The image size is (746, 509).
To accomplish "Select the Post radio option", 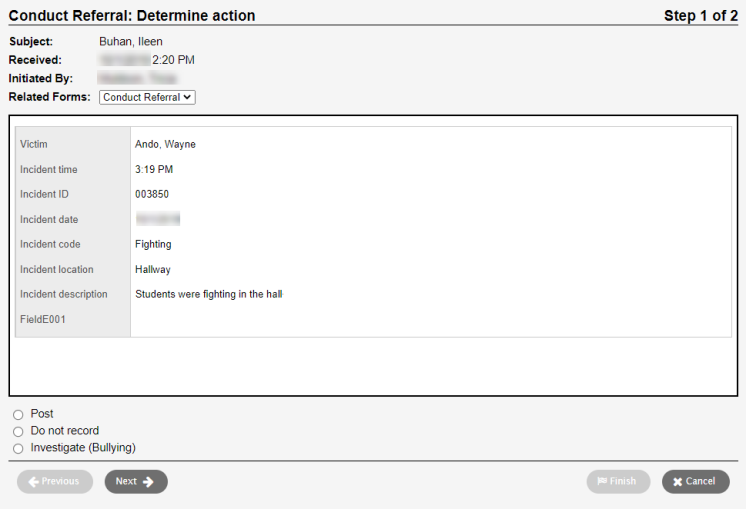I will click(18, 415).
